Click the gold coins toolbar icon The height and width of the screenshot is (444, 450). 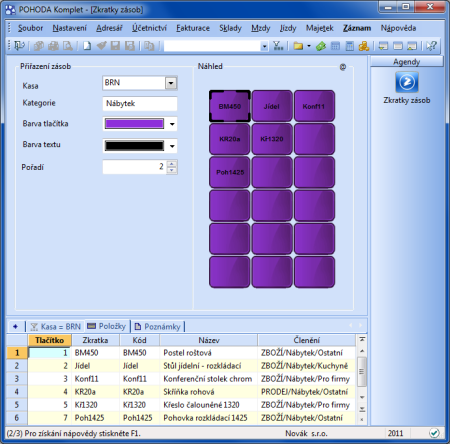tap(364, 46)
